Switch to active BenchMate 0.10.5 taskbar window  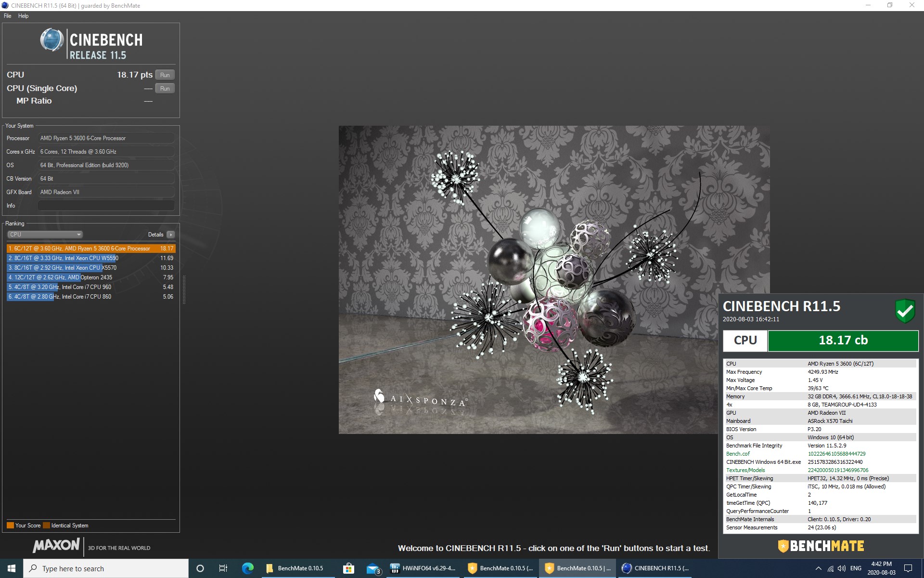point(577,568)
